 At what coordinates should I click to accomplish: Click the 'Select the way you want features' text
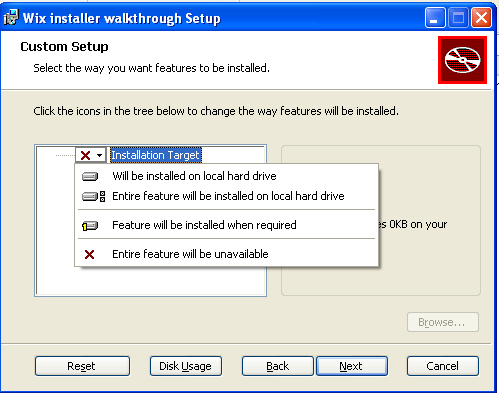[x=152, y=68]
